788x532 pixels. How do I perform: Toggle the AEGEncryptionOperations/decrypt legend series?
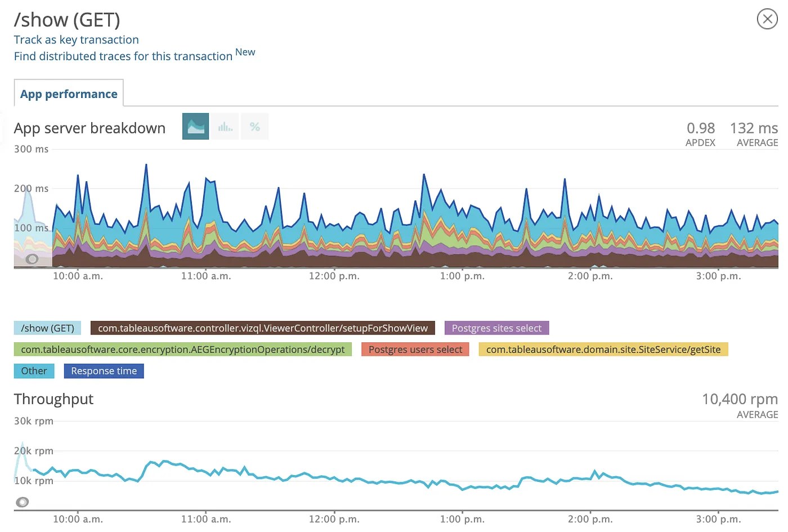point(182,350)
